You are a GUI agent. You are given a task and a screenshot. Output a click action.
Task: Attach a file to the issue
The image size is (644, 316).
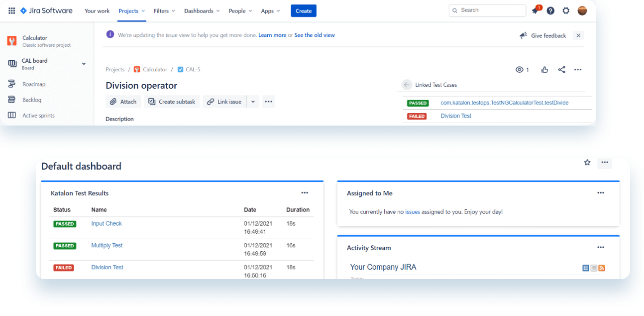[x=123, y=102]
